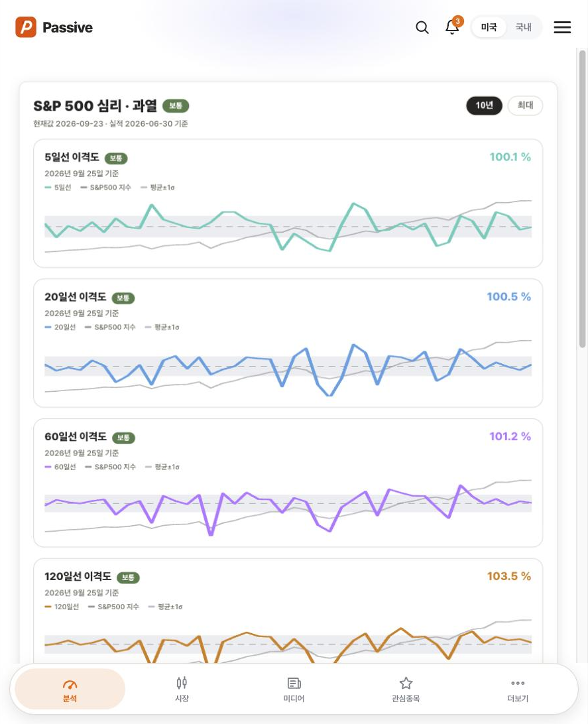This screenshot has height=724, width=588.
Task: Click the 60일선 이격도 card title
Action: 76,436
